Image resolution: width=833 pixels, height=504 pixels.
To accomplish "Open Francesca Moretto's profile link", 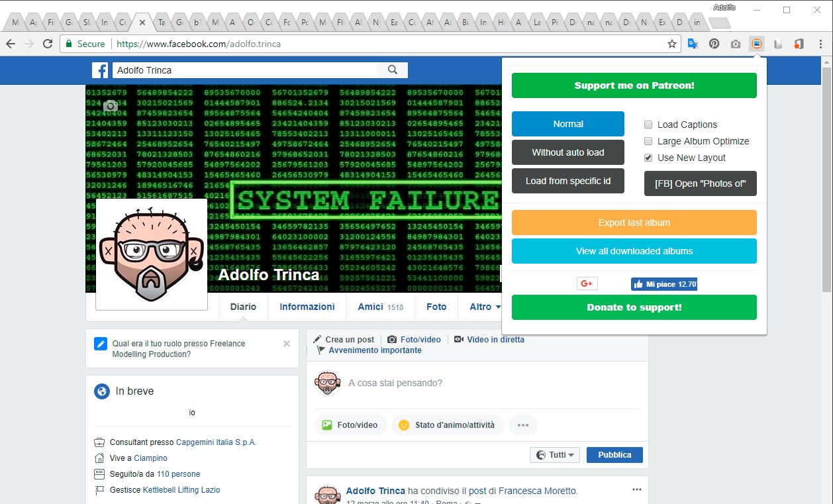I will (x=537, y=491).
